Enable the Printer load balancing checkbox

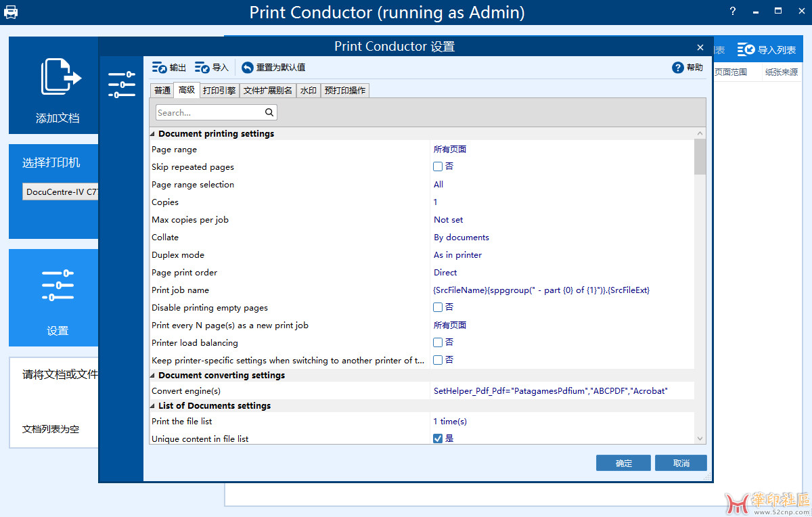[438, 342]
